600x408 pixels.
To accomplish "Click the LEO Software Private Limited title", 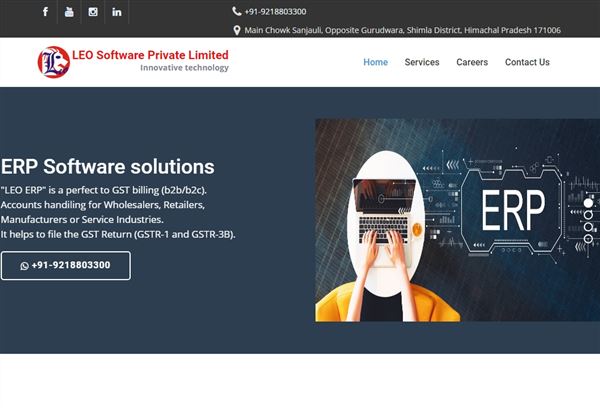I will [150, 55].
